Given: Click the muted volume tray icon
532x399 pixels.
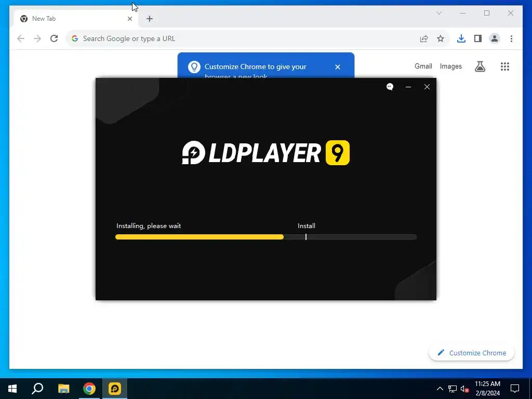Looking at the screenshot, I should [x=465, y=389].
